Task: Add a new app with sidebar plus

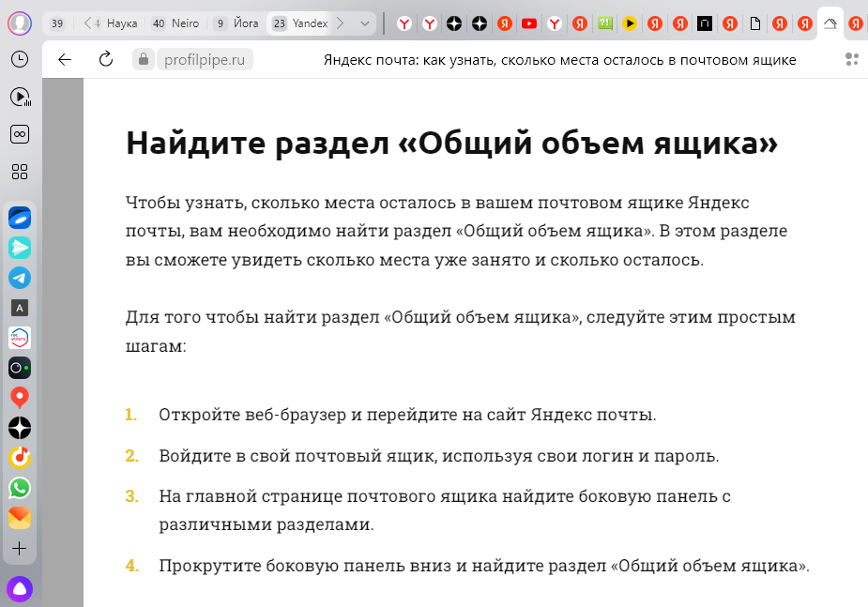Action: [x=20, y=548]
